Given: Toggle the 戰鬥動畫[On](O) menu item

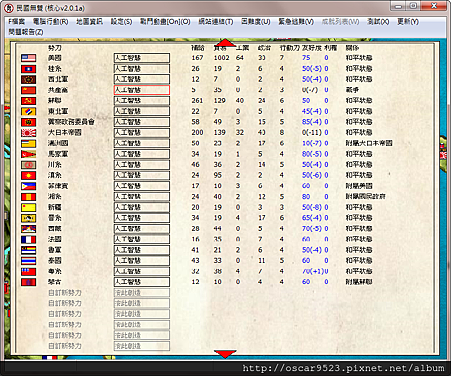Looking at the screenshot, I should 165,22.
